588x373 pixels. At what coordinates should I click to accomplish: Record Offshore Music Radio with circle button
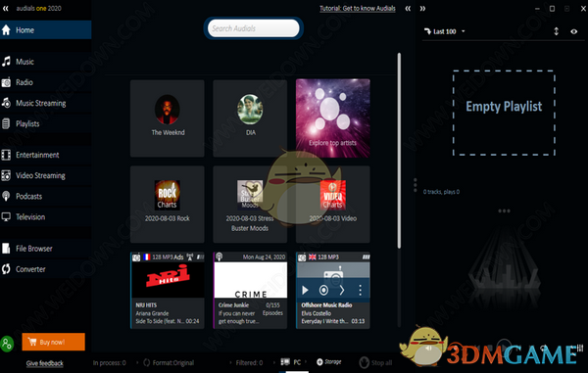(x=323, y=290)
